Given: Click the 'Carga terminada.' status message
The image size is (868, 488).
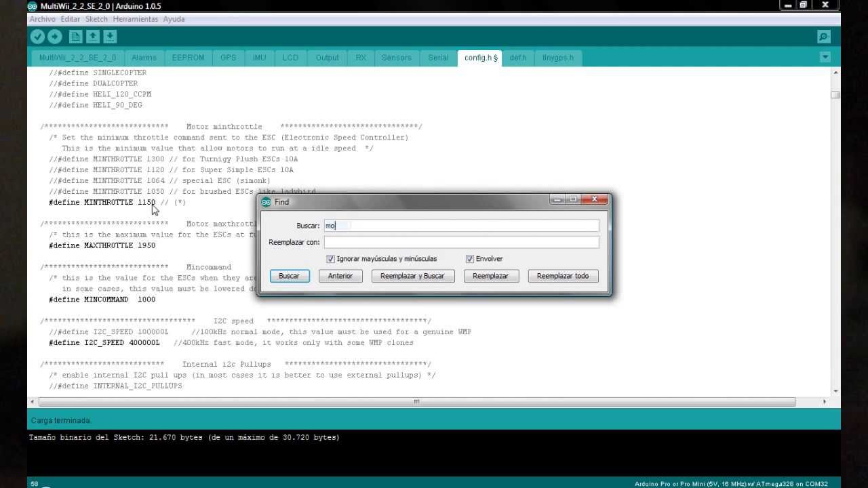Looking at the screenshot, I should [x=61, y=420].
